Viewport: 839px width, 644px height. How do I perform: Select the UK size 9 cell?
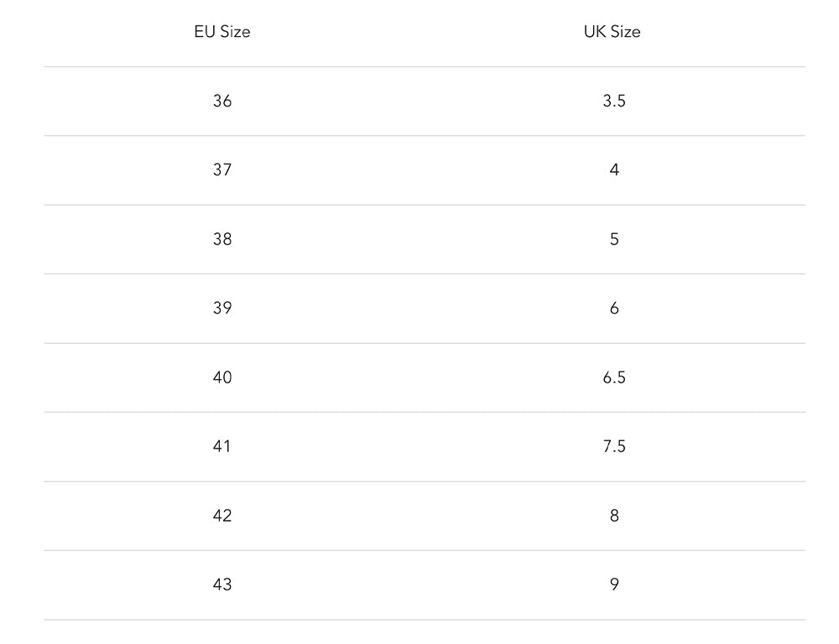click(614, 585)
